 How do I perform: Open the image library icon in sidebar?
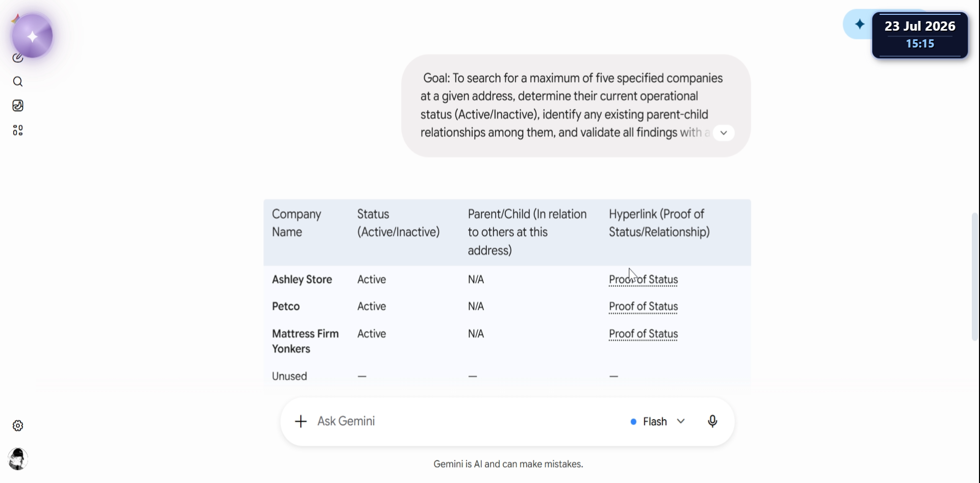(x=18, y=106)
